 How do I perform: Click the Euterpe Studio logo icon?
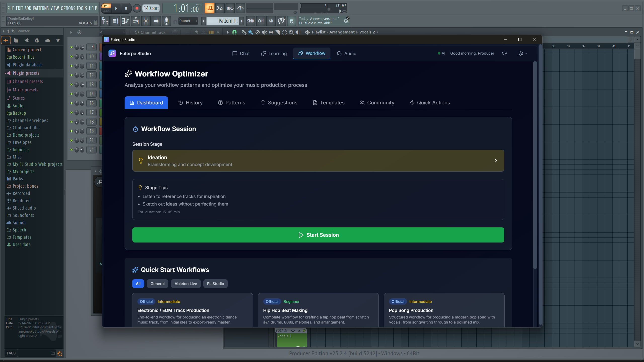112,53
